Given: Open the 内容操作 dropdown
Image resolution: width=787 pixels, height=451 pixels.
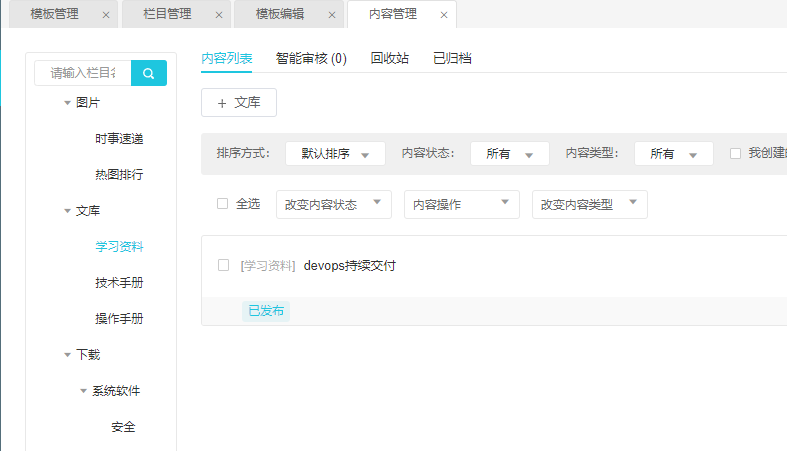Looking at the screenshot, I should pyautogui.click(x=462, y=204).
